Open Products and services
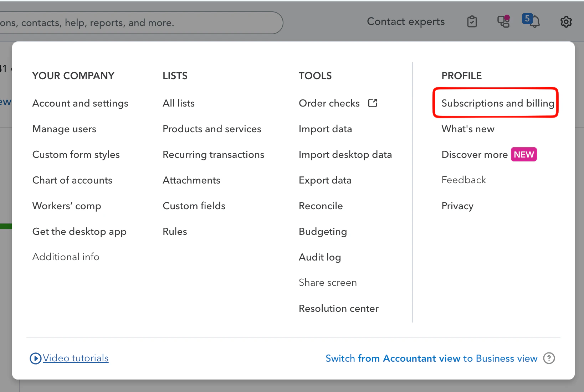584x392 pixels. click(x=212, y=129)
